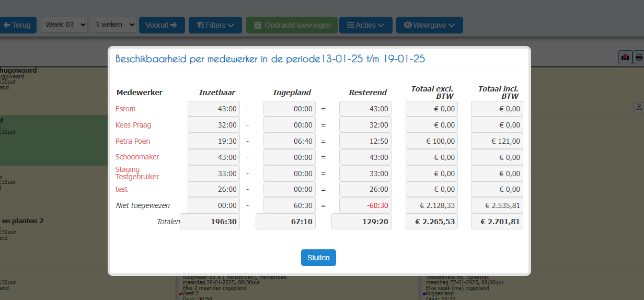This screenshot has height=300, width=644.
Task: Click test row's Inzetbaar field 26:00
Action: [214, 189]
